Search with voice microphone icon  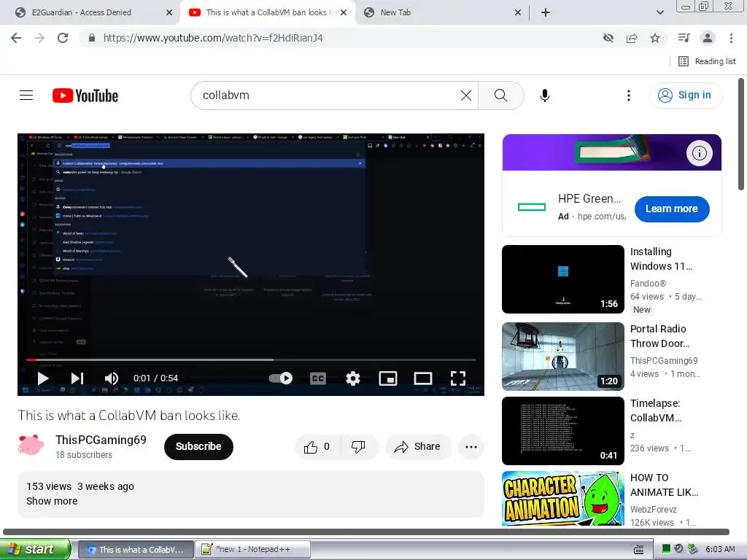pos(544,96)
